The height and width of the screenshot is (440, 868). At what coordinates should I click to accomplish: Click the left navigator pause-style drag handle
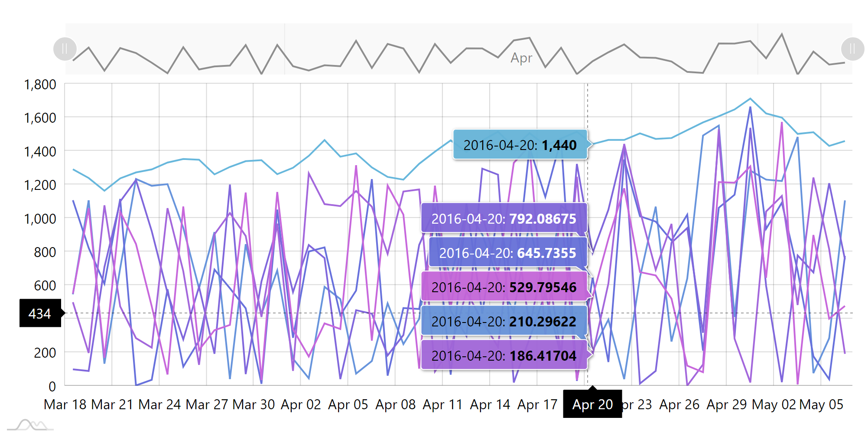click(x=65, y=49)
